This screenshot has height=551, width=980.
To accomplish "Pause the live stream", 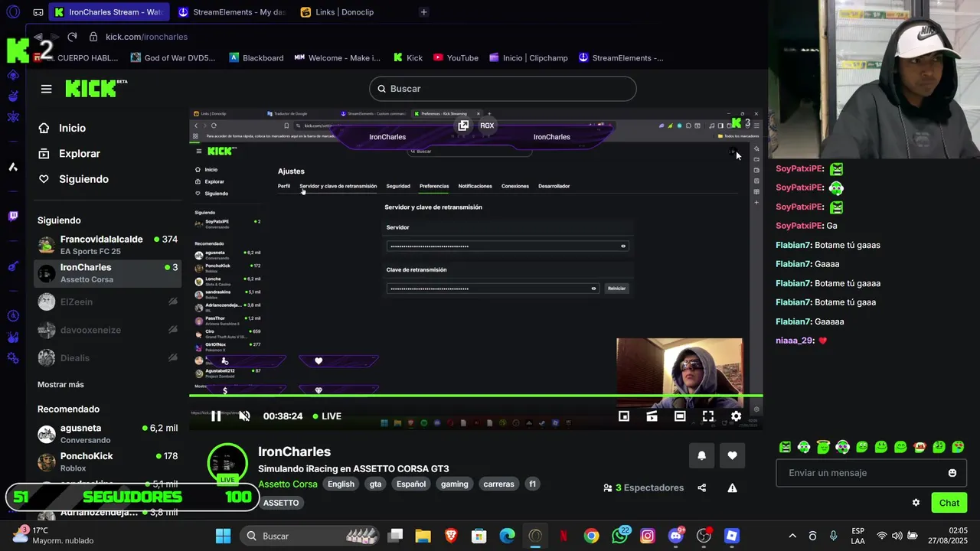I will click(x=216, y=416).
